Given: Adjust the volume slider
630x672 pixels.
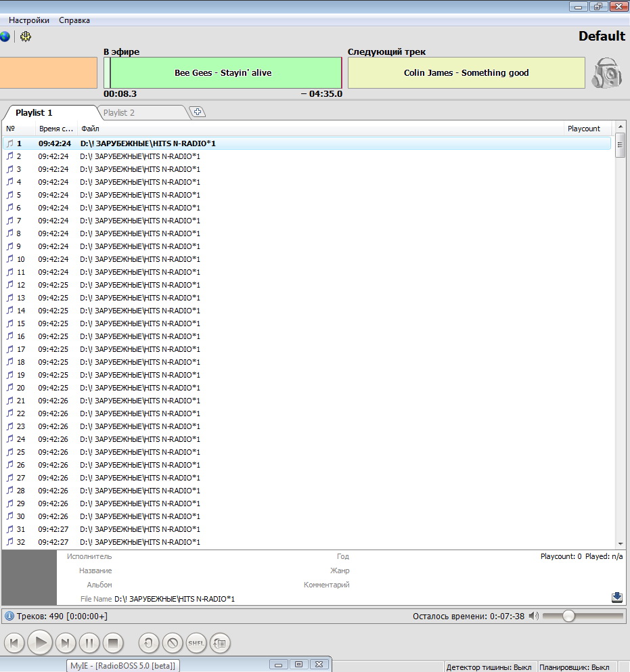Looking at the screenshot, I should click(x=568, y=616).
